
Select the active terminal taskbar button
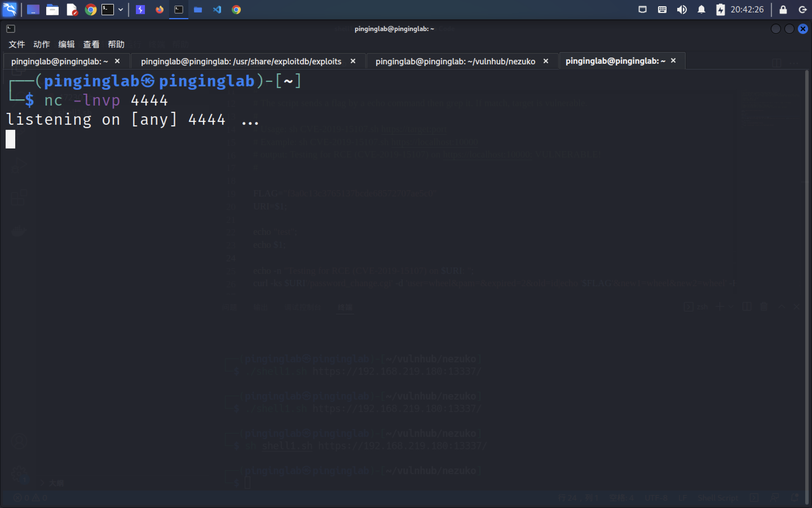(x=178, y=9)
